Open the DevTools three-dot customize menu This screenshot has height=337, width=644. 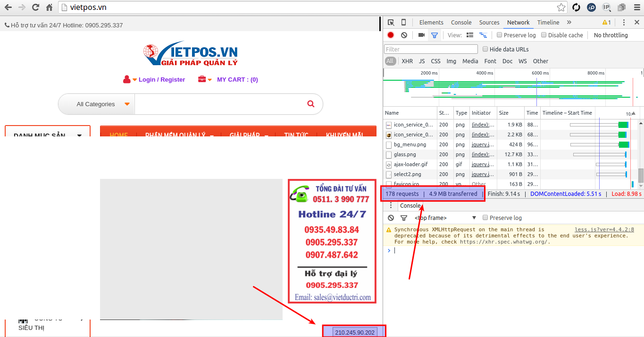coord(624,23)
